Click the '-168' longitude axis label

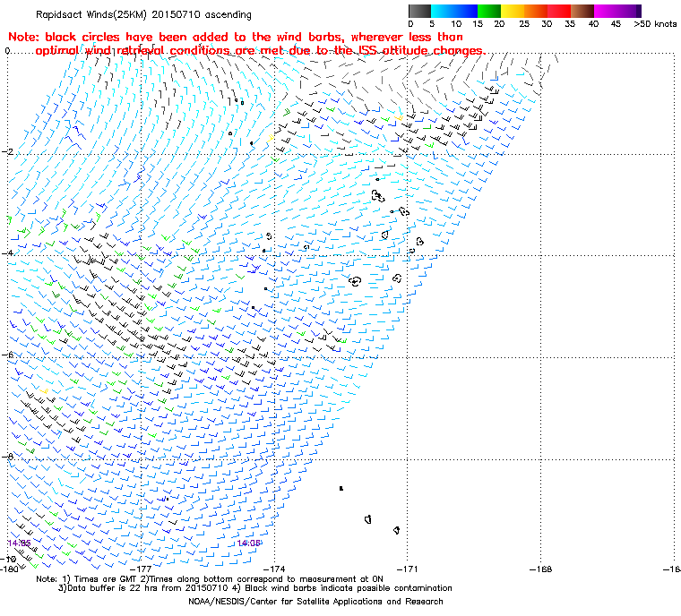pos(540,569)
